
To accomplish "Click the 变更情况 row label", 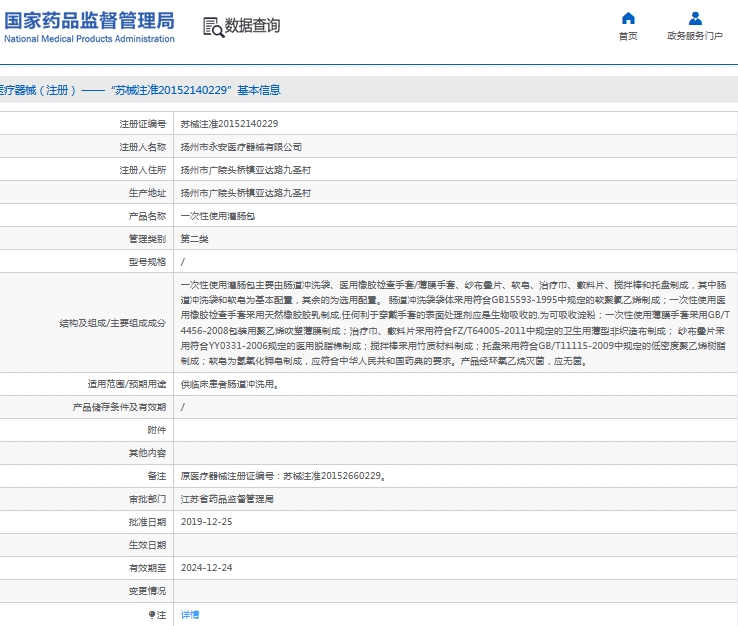I will pos(147,591).
